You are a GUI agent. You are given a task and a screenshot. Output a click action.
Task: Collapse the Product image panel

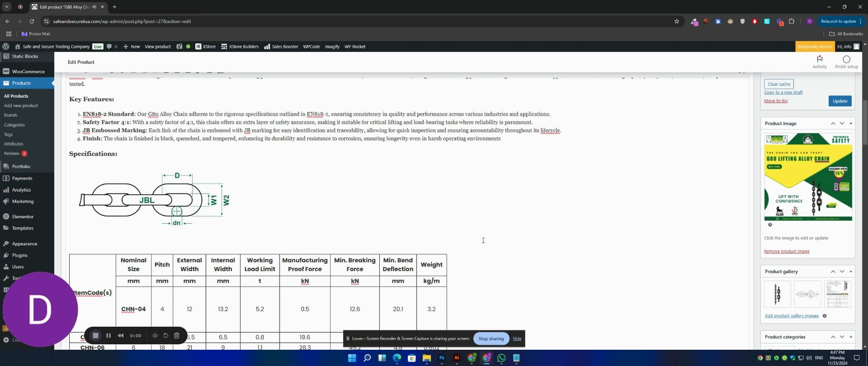tap(851, 124)
